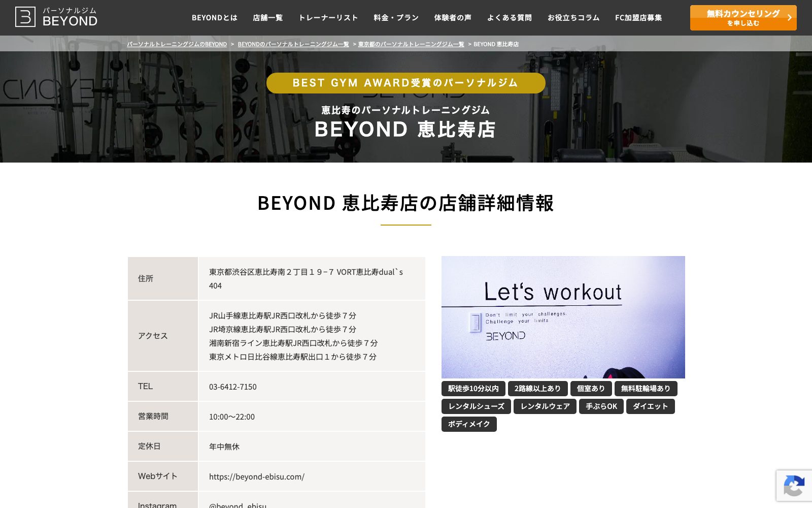
Task: Click the Let's workout store photo
Action: [563, 317]
